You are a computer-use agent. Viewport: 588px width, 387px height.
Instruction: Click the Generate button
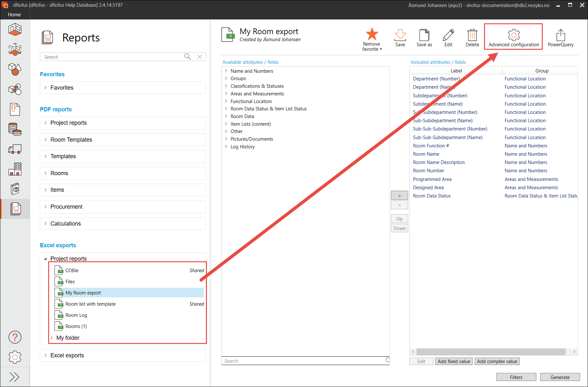click(560, 377)
